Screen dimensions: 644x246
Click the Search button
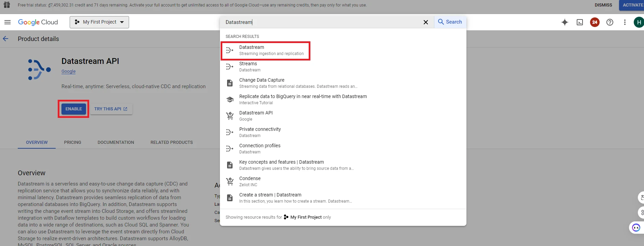point(450,22)
